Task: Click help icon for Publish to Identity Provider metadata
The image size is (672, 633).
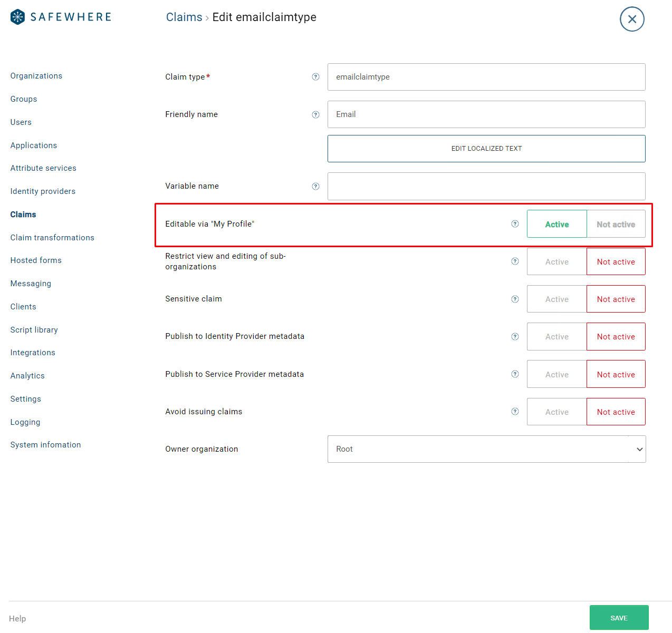Action: click(x=515, y=337)
